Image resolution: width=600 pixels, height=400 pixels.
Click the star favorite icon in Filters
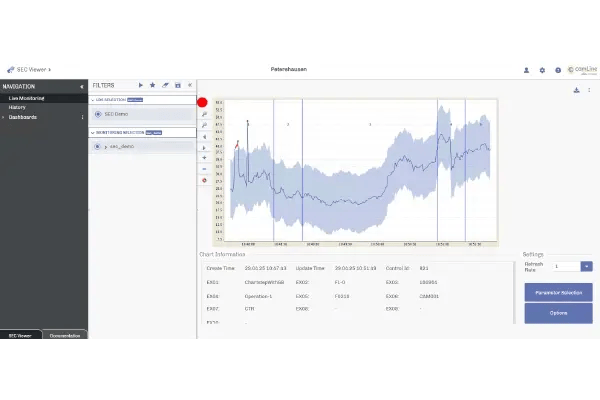pos(153,86)
